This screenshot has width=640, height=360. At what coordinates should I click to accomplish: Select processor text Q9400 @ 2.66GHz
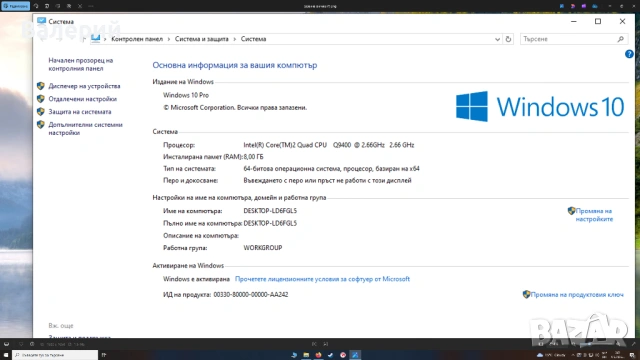358,145
